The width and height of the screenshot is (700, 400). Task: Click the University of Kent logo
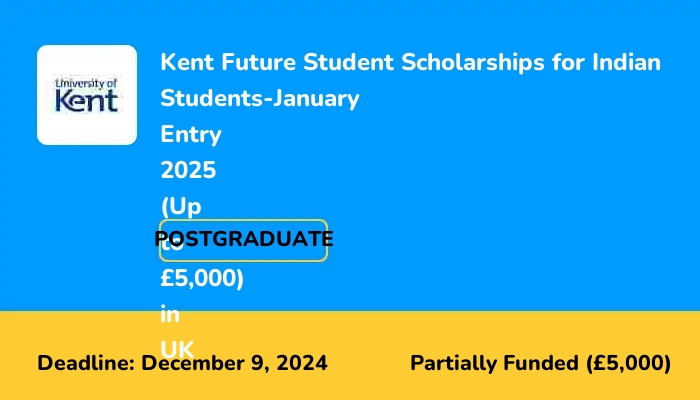pyautogui.click(x=87, y=95)
